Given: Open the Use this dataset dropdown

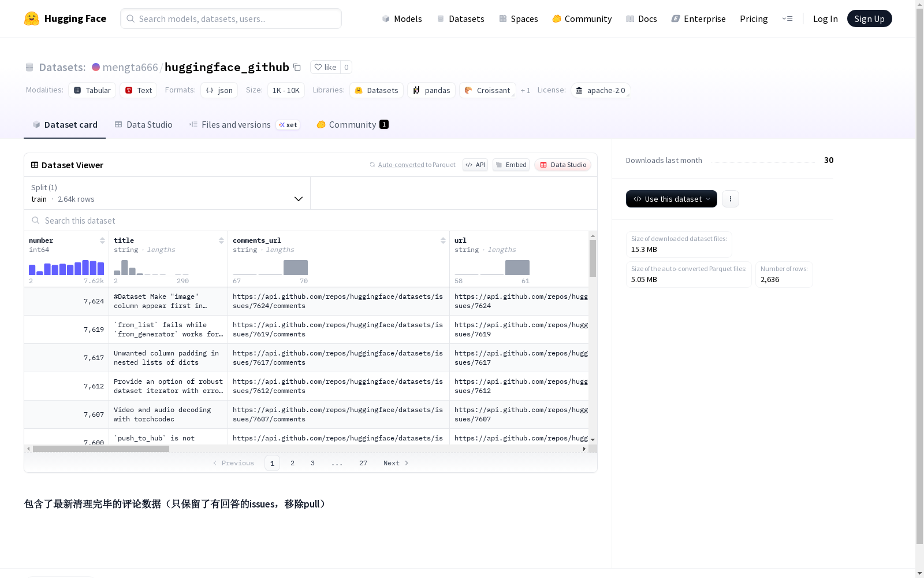Looking at the screenshot, I should tap(672, 199).
